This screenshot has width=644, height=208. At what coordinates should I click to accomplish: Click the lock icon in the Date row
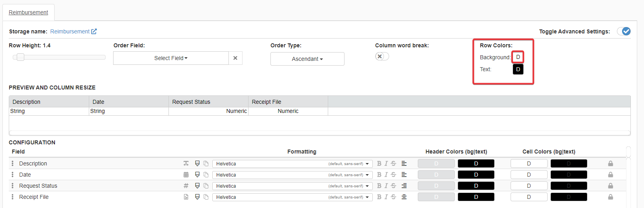[x=611, y=175]
